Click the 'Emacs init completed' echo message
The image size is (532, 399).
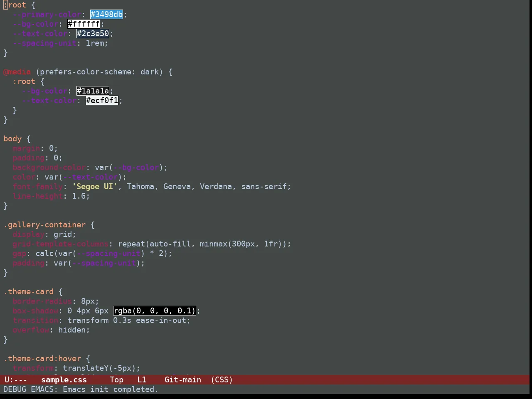click(111, 389)
